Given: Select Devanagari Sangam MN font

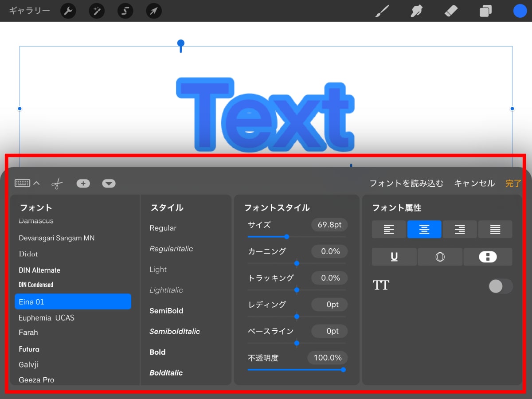Looking at the screenshot, I should click(57, 238).
